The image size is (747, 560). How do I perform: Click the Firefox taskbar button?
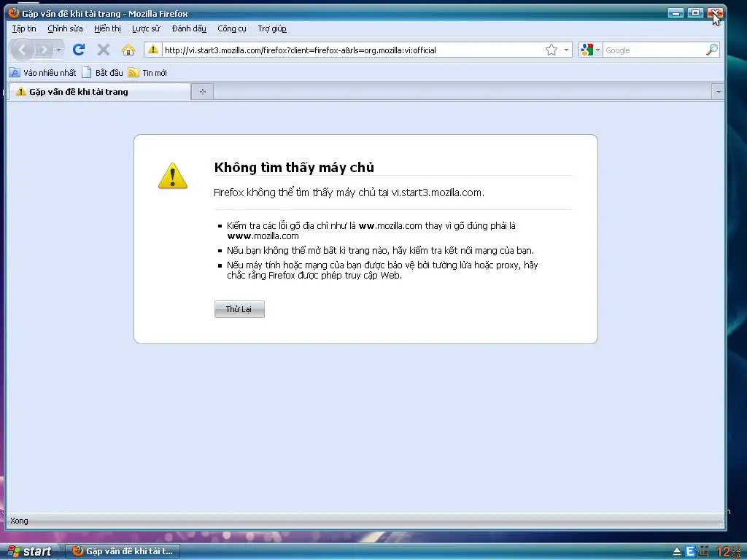(x=123, y=551)
